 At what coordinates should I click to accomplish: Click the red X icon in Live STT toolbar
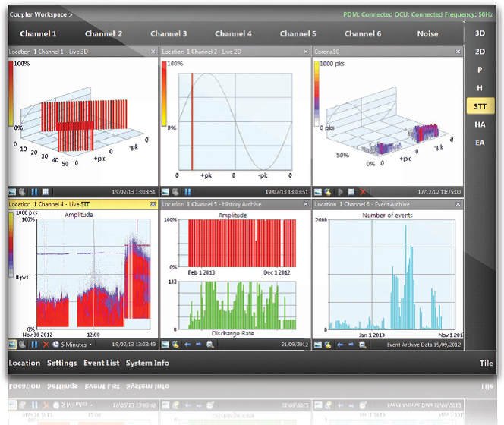[46, 345]
